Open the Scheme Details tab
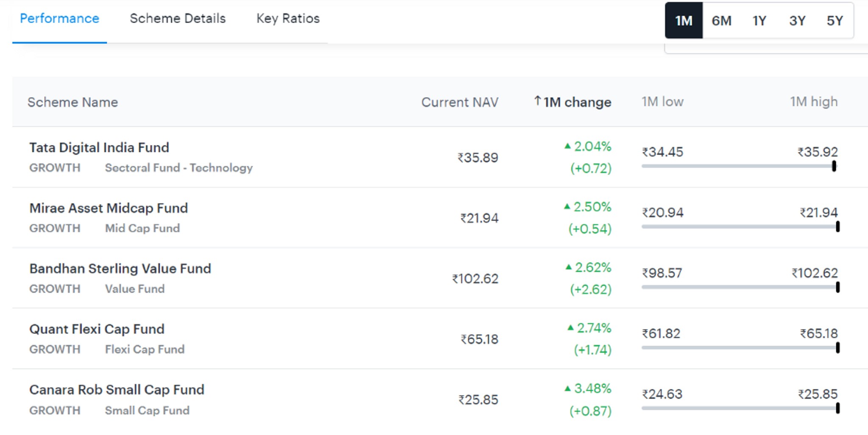Image resolution: width=868 pixels, height=435 pixels. pyautogui.click(x=178, y=19)
